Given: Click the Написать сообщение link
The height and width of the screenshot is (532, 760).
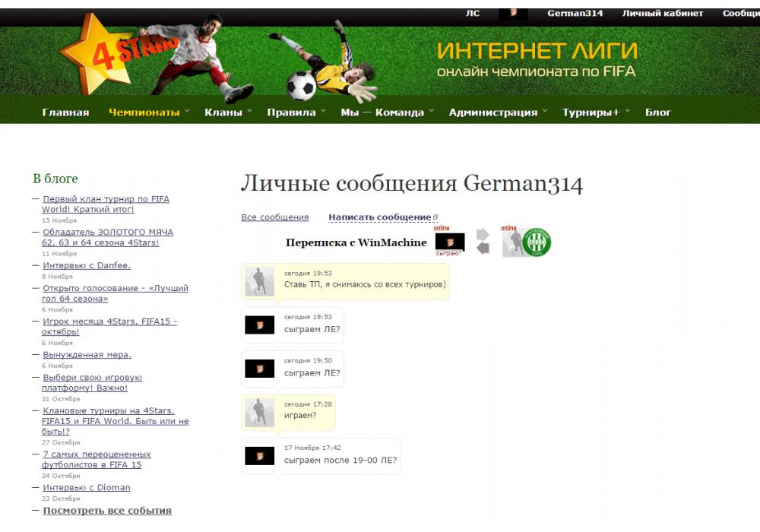Looking at the screenshot, I should (380, 217).
